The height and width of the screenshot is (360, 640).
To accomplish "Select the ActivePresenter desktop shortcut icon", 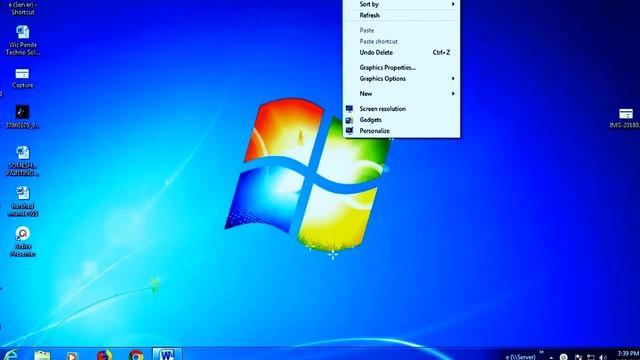I will coord(22,233).
